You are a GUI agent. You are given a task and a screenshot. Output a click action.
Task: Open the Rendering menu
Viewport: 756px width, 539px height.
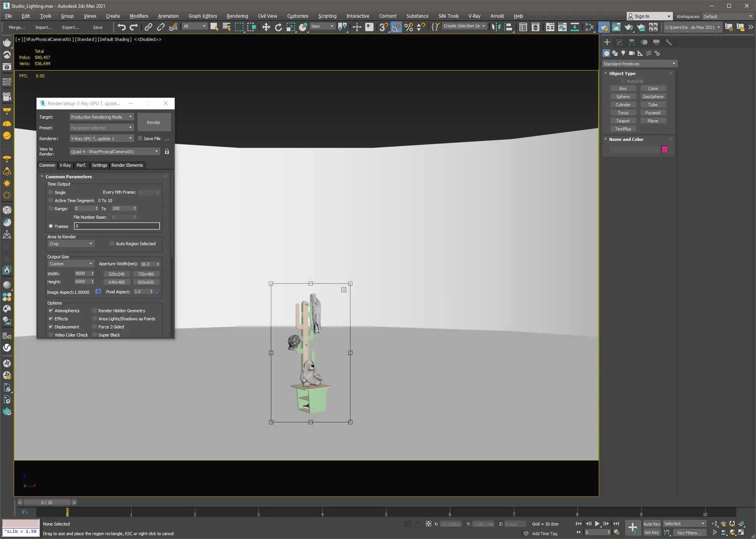[x=237, y=16]
